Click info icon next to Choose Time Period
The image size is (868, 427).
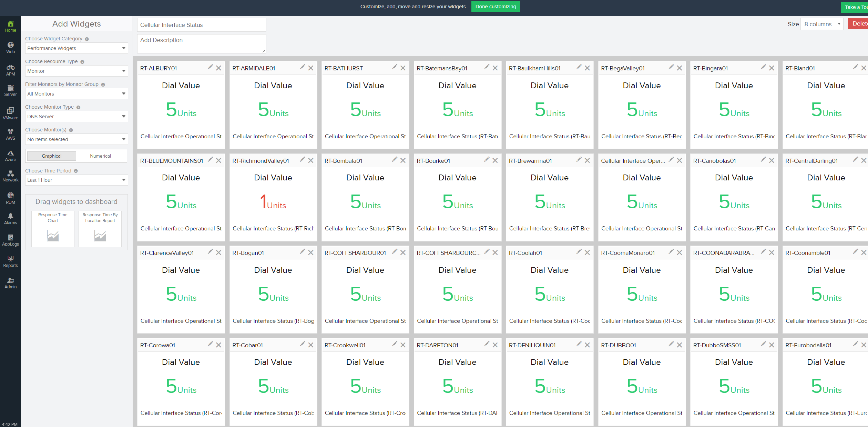(x=76, y=171)
